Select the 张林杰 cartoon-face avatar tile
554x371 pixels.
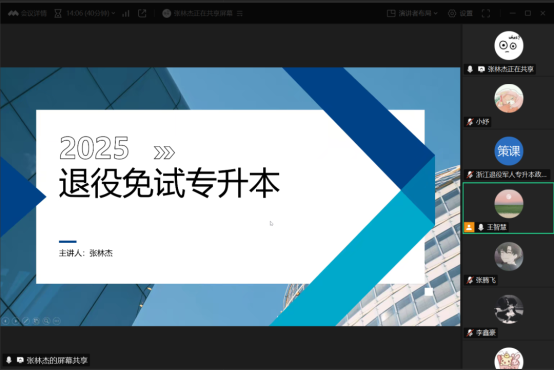[508, 46]
